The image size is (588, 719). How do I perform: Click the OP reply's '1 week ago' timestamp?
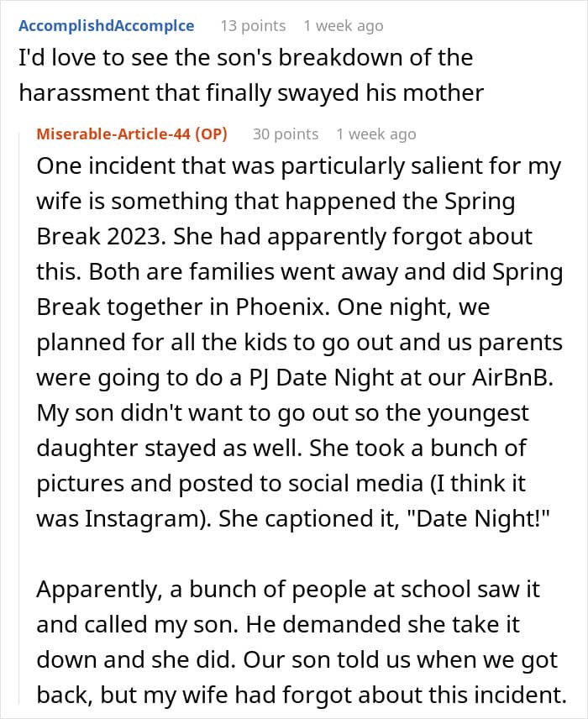pyautogui.click(x=375, y=134)
